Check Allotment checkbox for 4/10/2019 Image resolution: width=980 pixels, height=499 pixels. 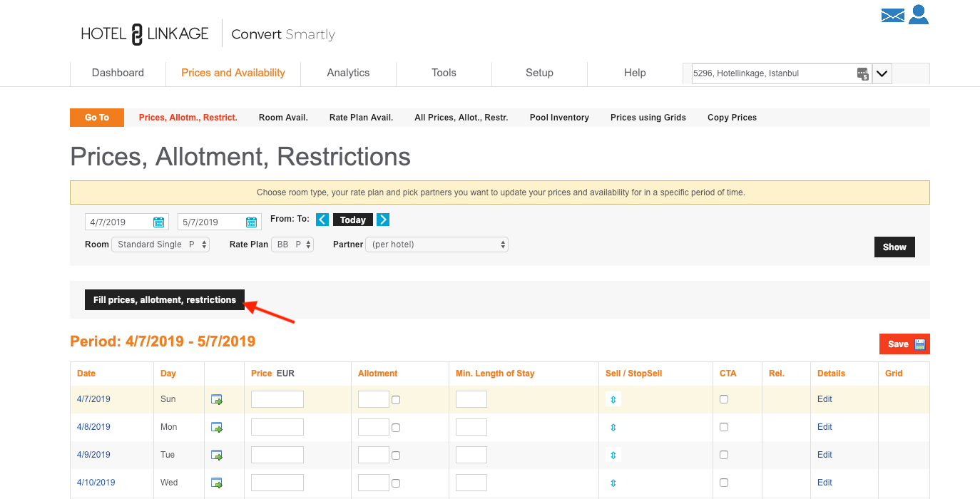396,483
